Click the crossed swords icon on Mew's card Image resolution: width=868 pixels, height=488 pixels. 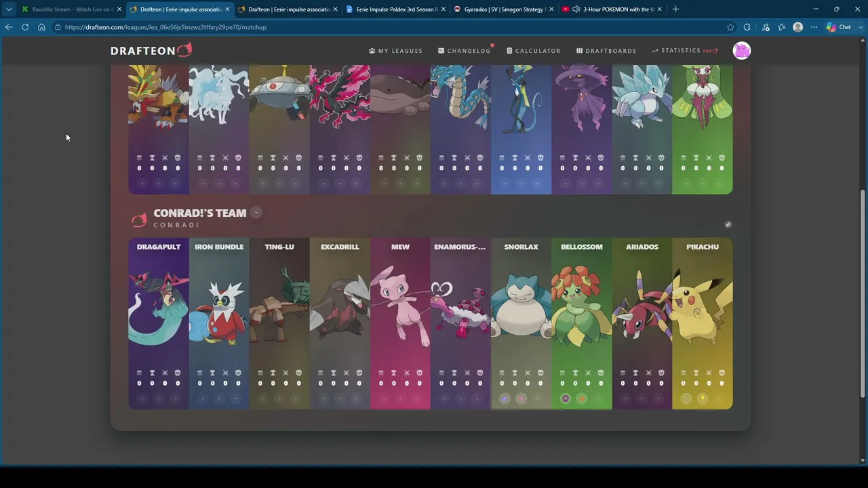pyautogui.click(x=407, y=373)
